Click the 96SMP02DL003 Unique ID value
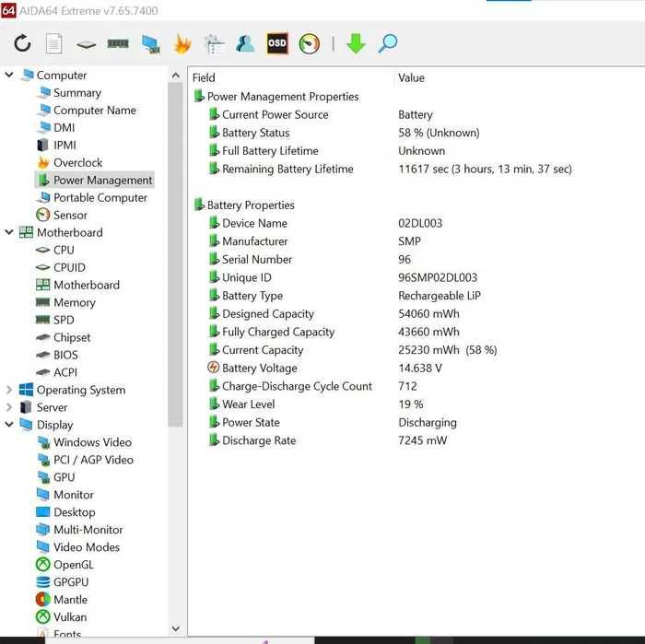This screenshot has height=644, width=645. coord(438,277)
